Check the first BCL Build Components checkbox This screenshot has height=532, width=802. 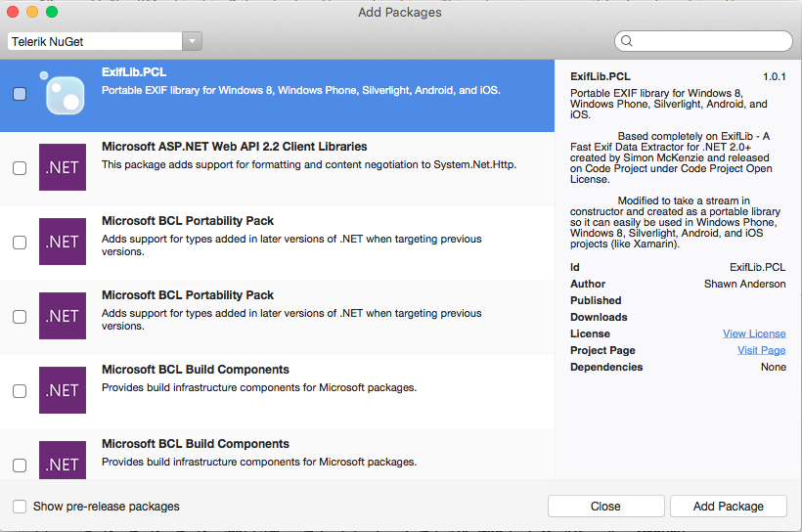[x=20, y=391]
